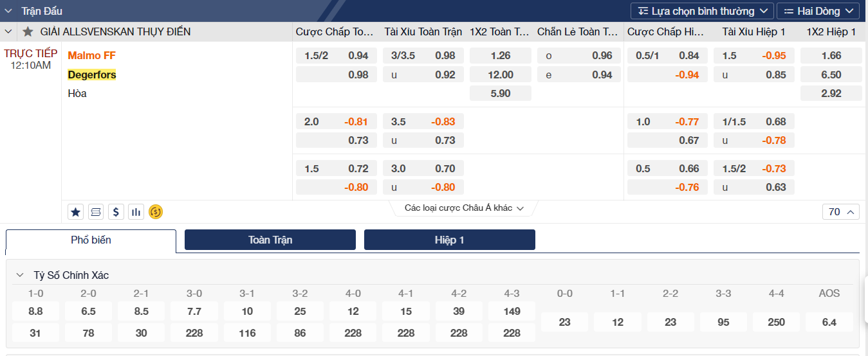The image size is (868, 356).
Task: Collapse the Trận Đấu section header
Action: pos(8,11)
